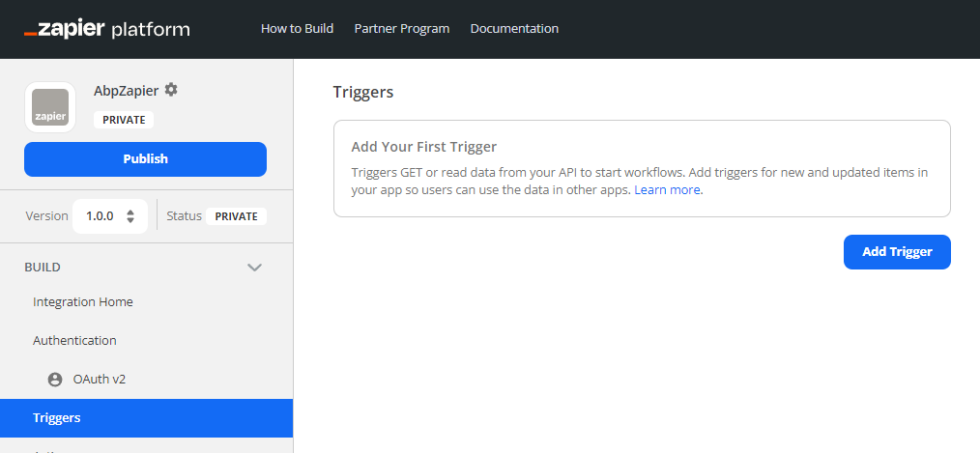Follow the Learn more link
Screen dimensions: 980x453
tap(667, 190)
